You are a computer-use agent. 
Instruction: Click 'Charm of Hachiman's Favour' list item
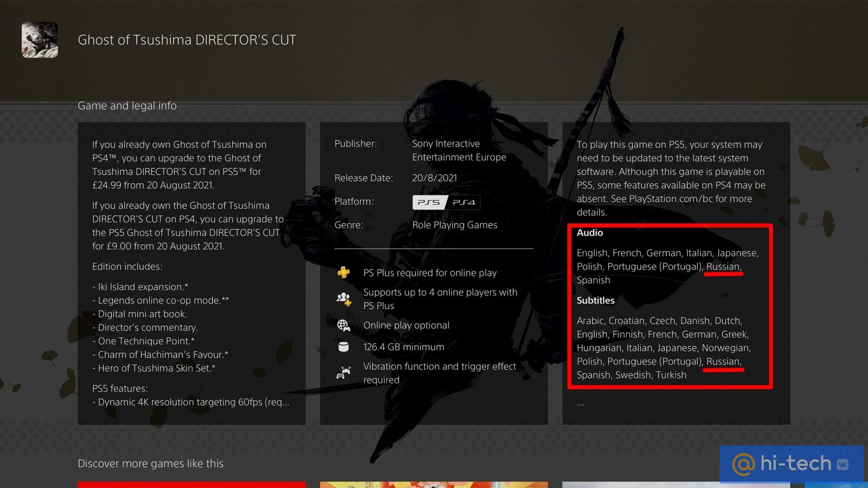(x=160, y=355)
